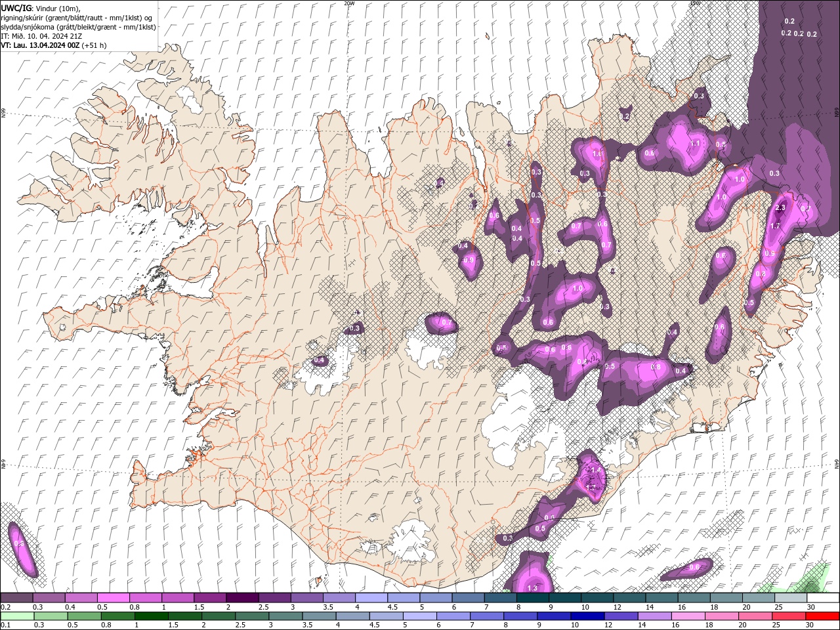This screenshot has height=630, width=840.
Task: Select the lilac 14 swatch in lower legend
Action: pos(654,616)
